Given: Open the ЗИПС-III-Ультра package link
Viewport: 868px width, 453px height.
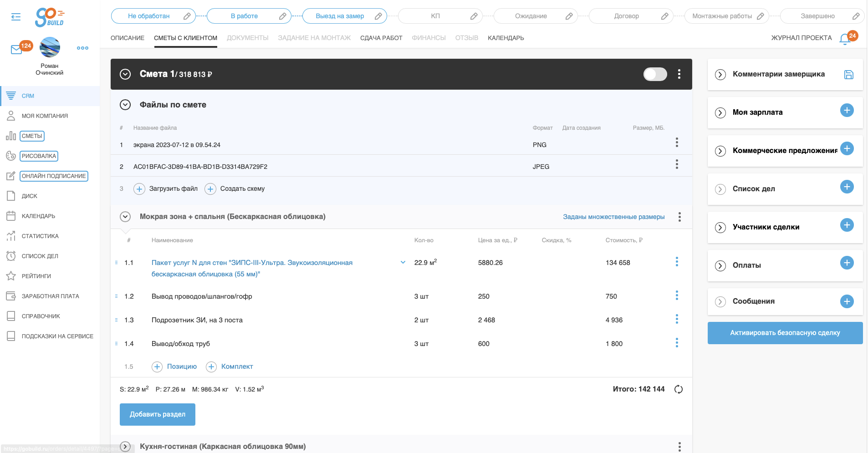Looking at the screenshot, I should coord(252,268).
